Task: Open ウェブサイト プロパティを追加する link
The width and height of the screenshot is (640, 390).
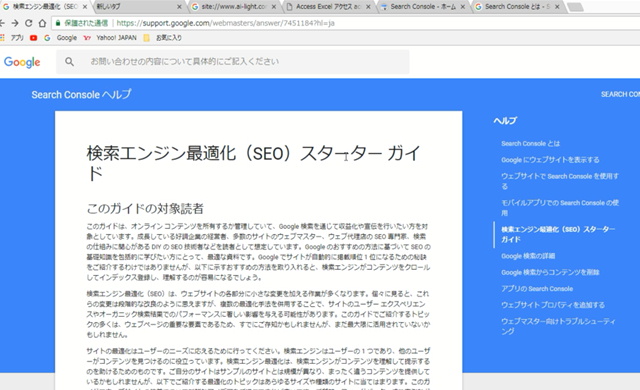Action: [x=553, y=305]
